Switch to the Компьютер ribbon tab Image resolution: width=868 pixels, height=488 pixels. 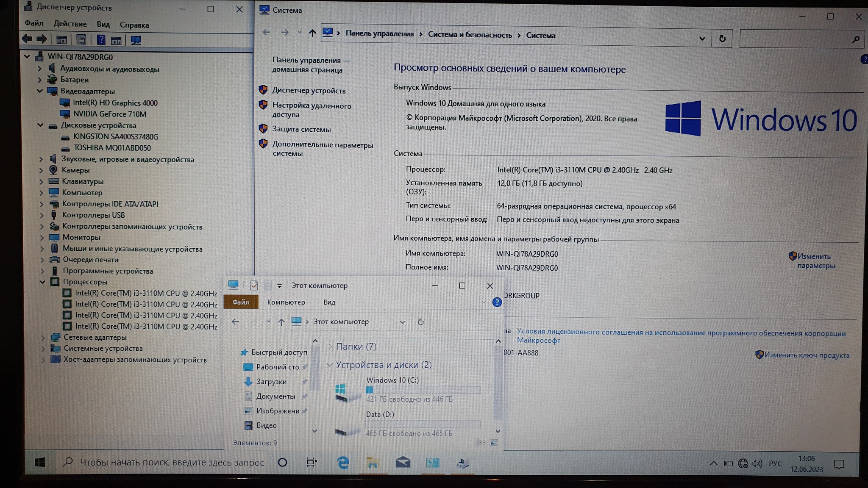[x=286, y=302]
